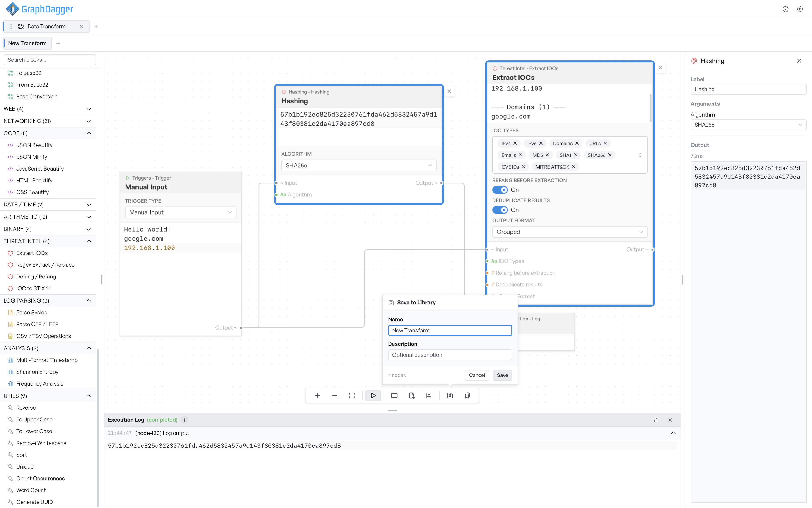812x508 pixels.
Task: Remove the URLs tag from IOC Types
Action: click(x=605, y=143)
